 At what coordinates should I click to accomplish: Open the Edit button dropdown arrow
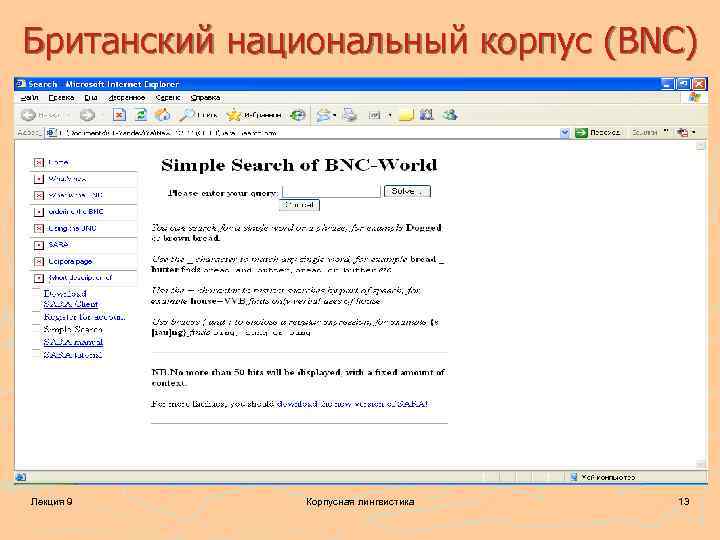point(390,115)
